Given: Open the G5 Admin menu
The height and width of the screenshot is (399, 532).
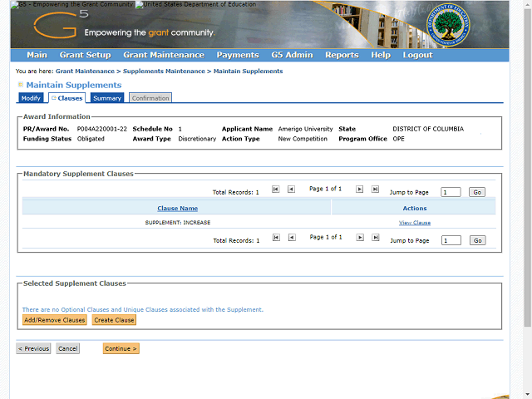Looking at the screenshot, I should [x=292, y=55].
